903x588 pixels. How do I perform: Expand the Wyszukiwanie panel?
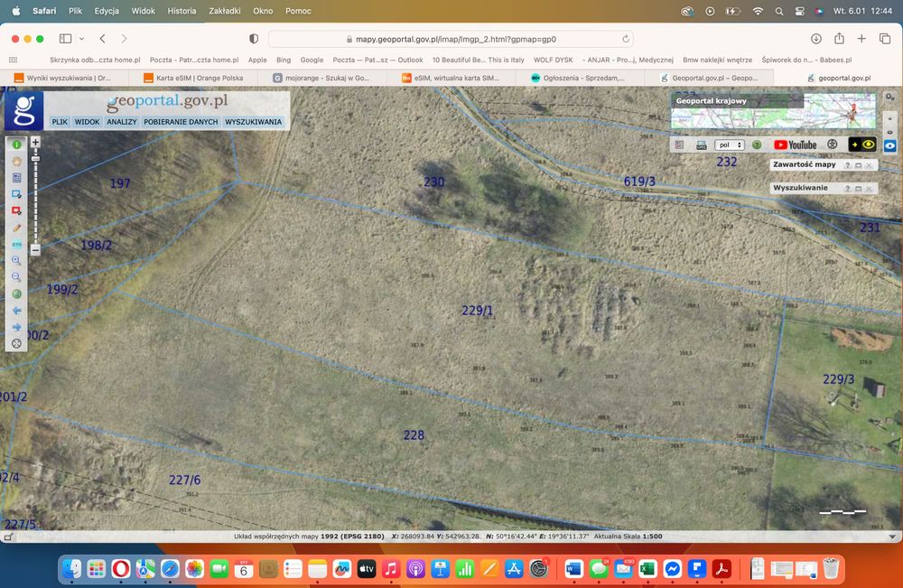coord(858,188)
